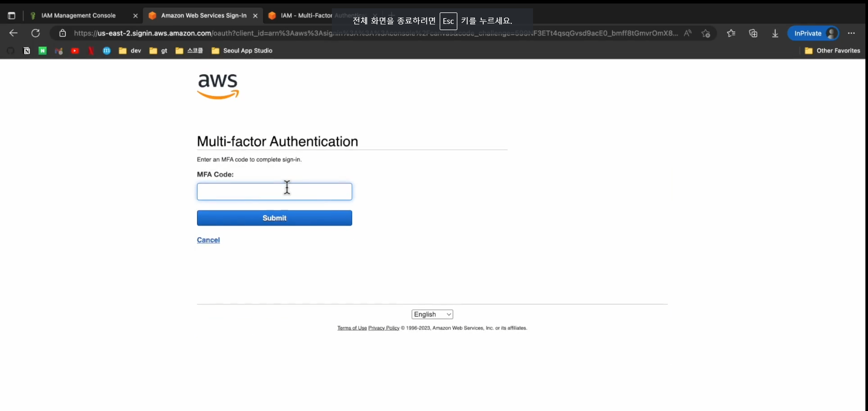The height and width of the screenshot is (411, 868).
Task: Open the tab actions menu icon
Action: coord(11,16)
